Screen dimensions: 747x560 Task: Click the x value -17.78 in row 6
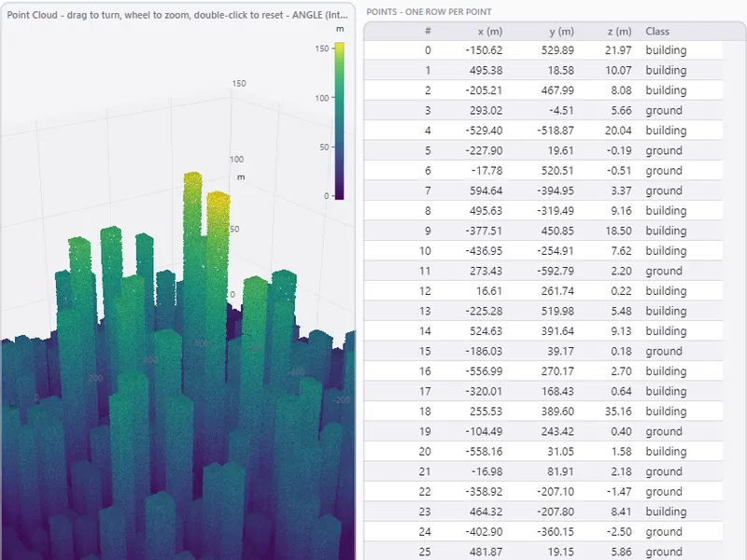pyautogui.click(x=486, y=171)
